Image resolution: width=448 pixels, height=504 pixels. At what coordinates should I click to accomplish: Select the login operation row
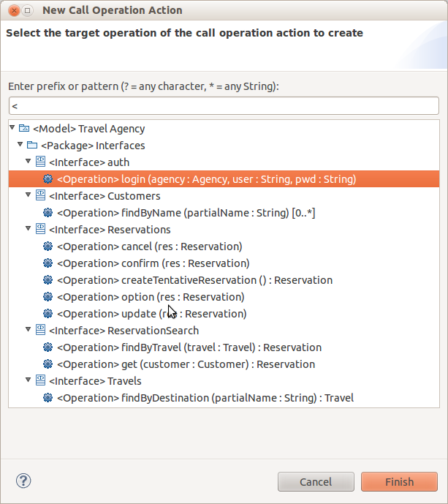point(224,179)
